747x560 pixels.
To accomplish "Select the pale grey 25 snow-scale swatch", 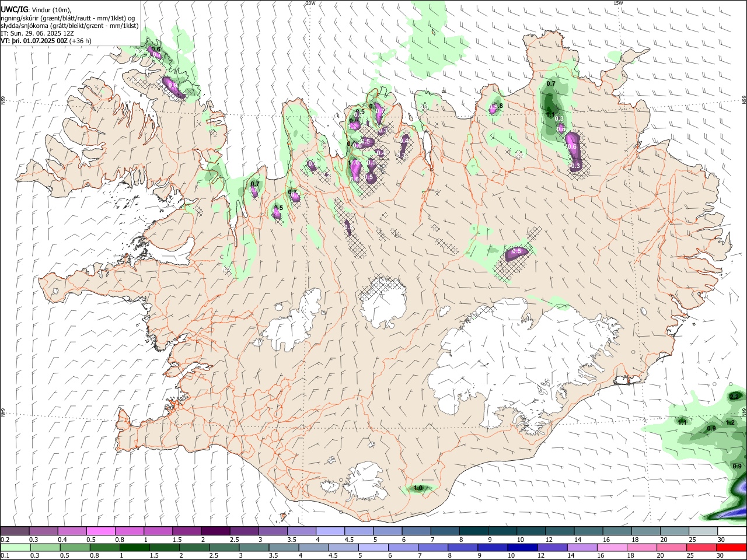I will pos(703,531).
